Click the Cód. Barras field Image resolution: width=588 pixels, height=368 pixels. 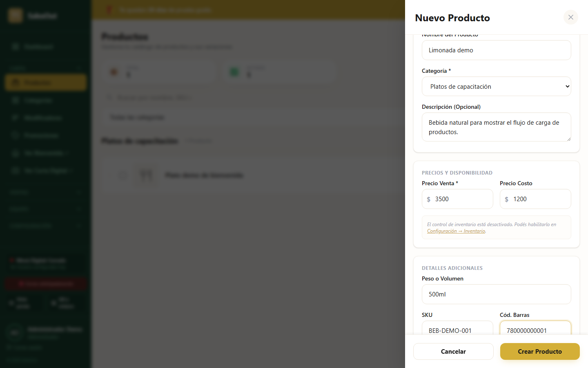point(535,328)
